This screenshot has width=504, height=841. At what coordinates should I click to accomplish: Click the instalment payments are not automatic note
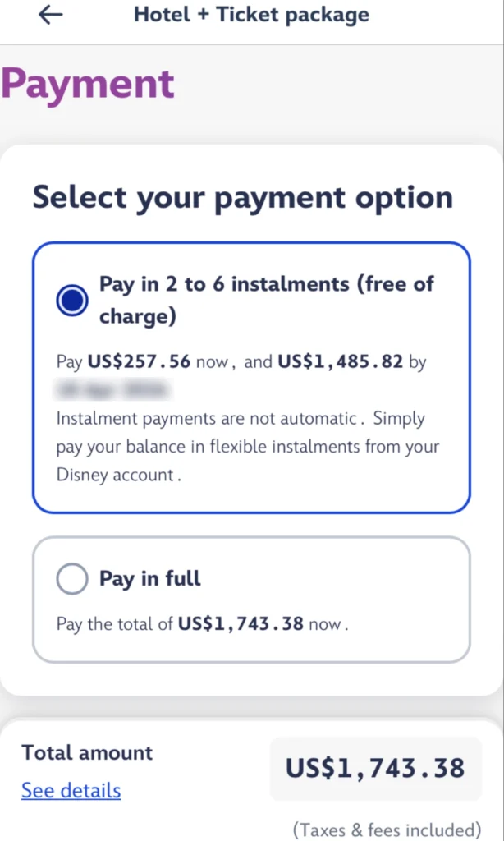click(x=205, y=418)
